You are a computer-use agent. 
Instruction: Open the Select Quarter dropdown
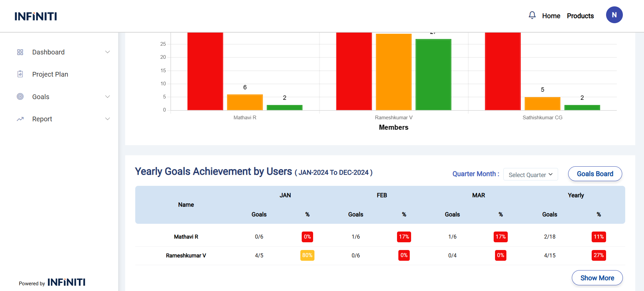(x=530, y=175)
